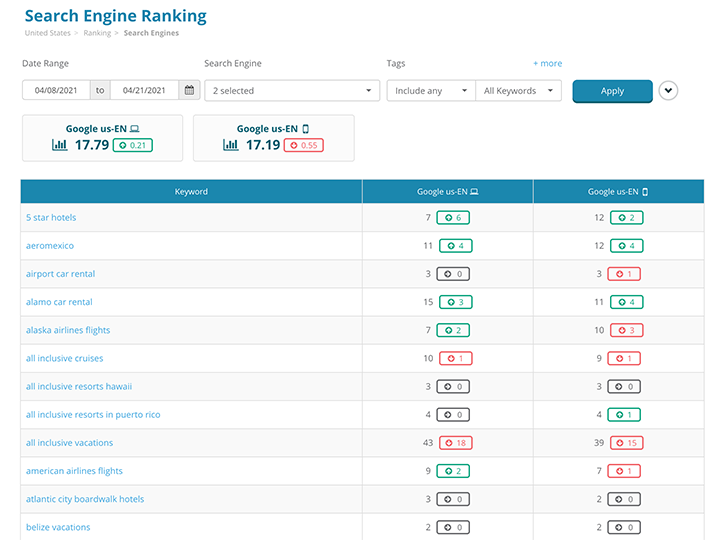Open the date range calendar icon
The width and height of the screenshot is (720, 540).
tap(189, 91)
